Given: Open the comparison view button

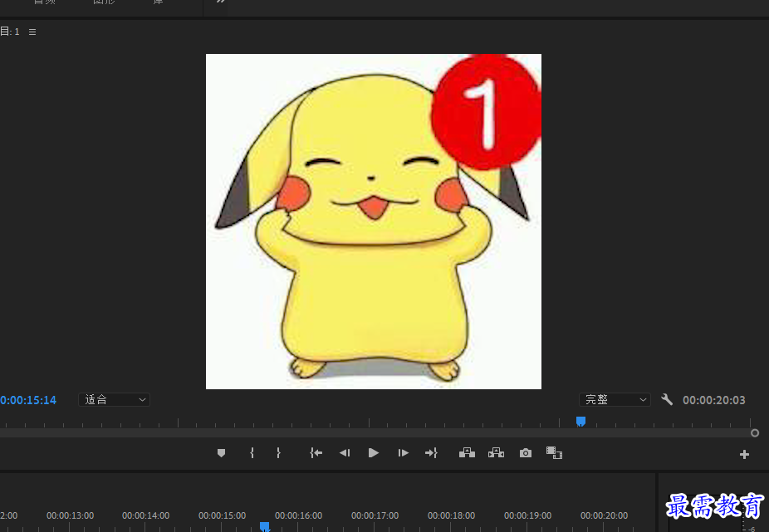Looking at the screenshot, I should (554, 453).
